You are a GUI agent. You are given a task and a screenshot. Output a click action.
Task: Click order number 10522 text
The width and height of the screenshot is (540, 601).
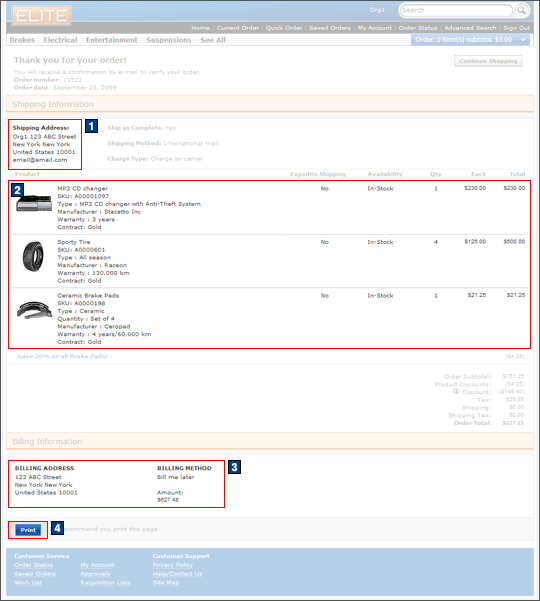(x=72, y=80)
